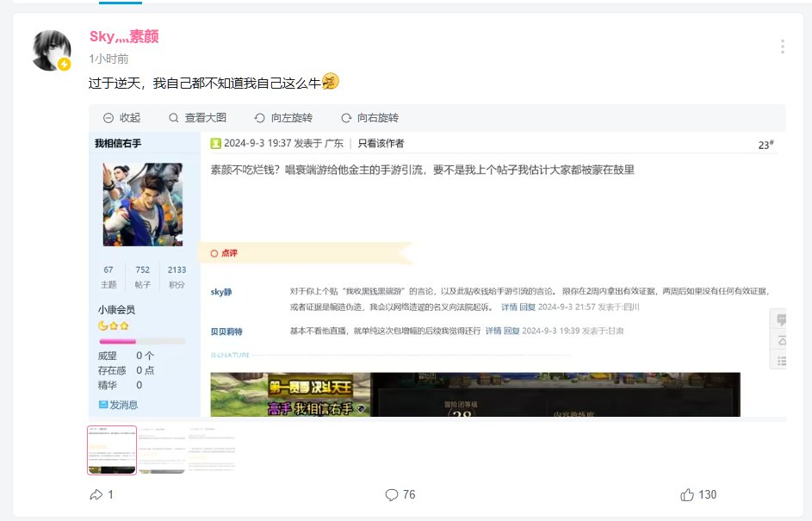Like the post with thumbs-up icon
Screen dimensions: 812x521
[x=687, y=494]
